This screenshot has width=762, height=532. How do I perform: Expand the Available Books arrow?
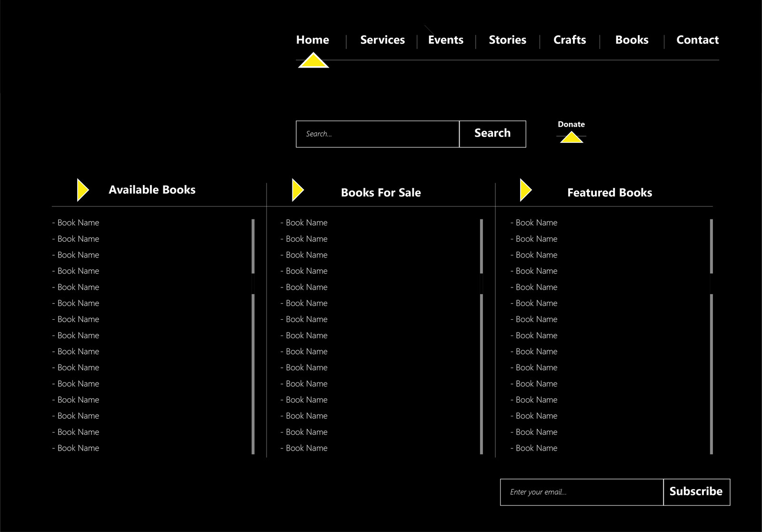[83, 190]
